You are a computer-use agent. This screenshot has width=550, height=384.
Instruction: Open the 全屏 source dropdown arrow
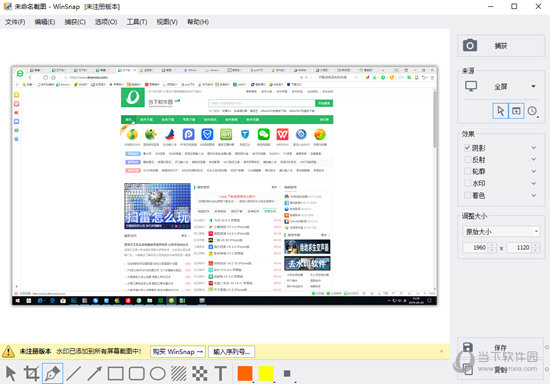(534, 86)
